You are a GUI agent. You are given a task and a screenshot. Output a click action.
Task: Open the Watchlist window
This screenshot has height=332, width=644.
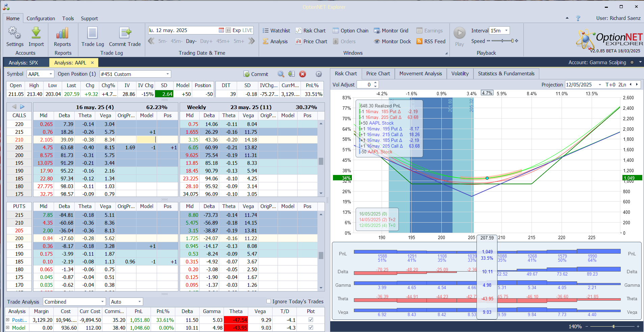pyautogui.click(x=276, y=30)
